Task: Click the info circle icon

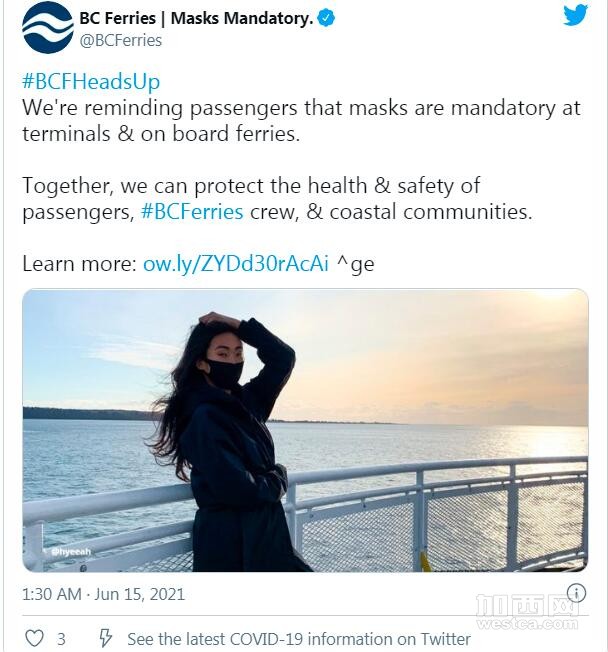Action: pyautogui.click(x=576, y=593)
